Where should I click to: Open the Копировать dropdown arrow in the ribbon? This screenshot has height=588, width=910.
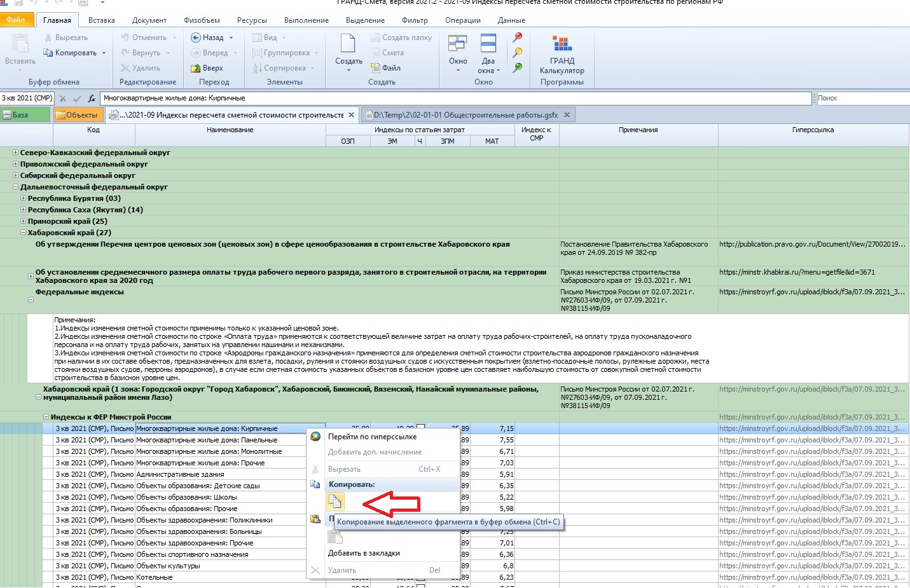104,53
